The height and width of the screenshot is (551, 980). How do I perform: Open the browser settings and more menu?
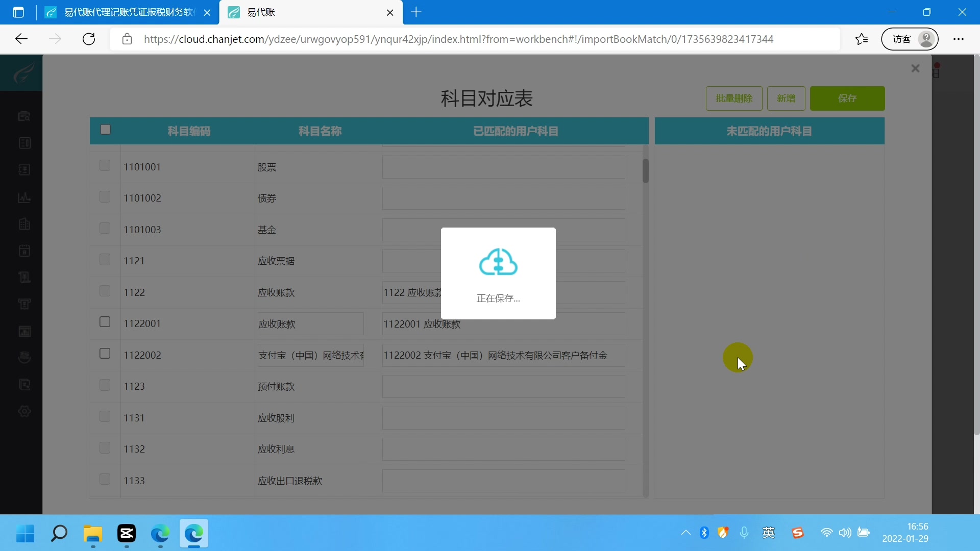(959, 39)
